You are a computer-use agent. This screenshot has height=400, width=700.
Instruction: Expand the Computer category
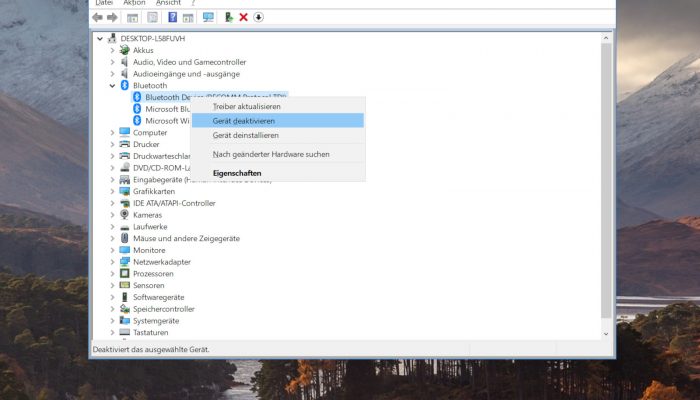click(112, 133)
